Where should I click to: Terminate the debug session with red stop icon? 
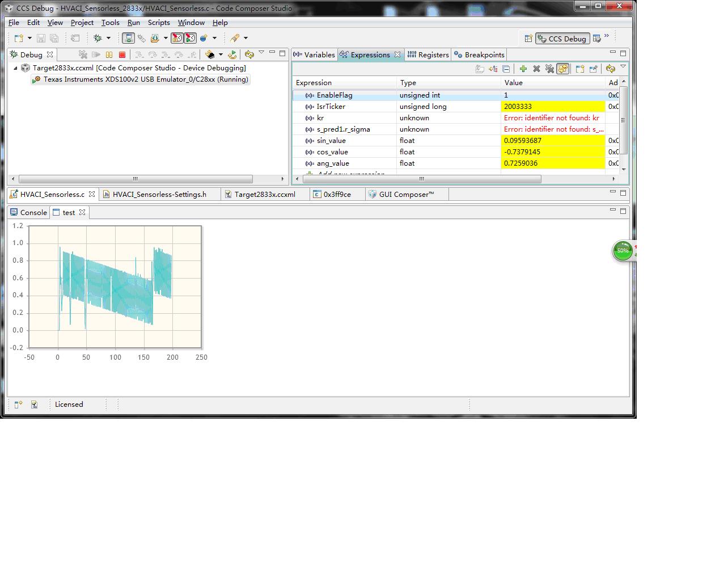(121, 54)
